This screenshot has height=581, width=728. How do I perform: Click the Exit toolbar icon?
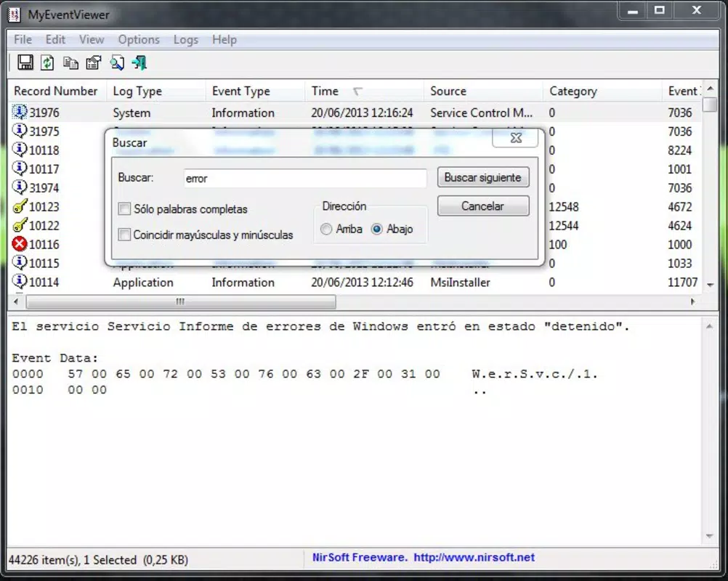click(x=139, y=62)
